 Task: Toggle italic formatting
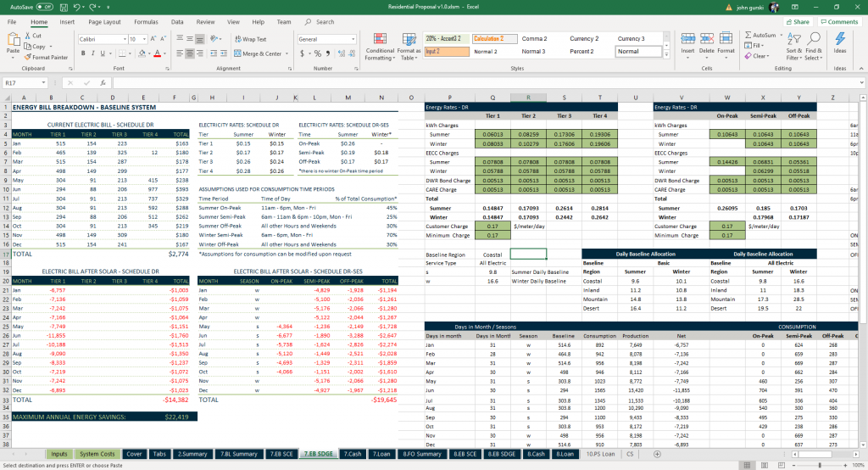pos(93,53)
